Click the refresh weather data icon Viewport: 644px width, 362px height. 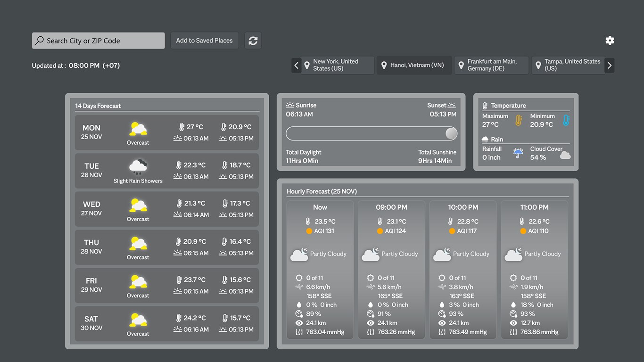coord(253,41)
